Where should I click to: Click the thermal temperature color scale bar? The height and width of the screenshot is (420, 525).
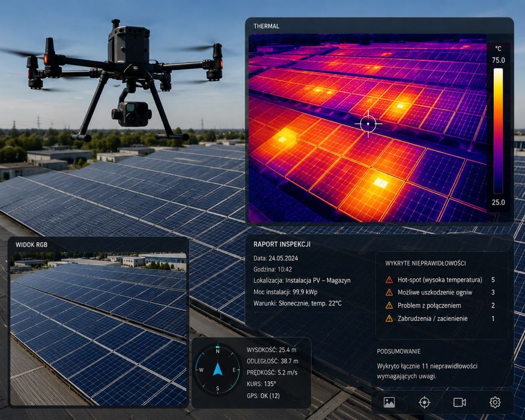(x=498, y=131)
